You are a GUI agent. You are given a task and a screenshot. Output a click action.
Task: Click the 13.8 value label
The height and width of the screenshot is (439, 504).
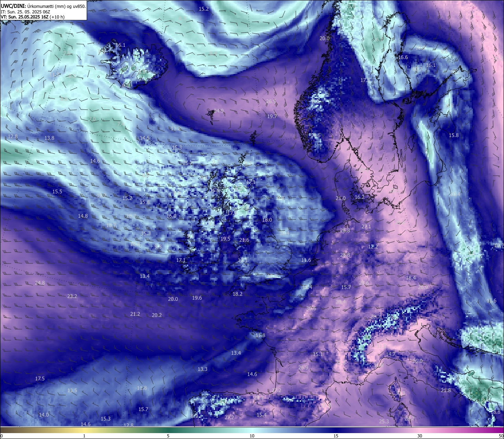point(49,138)
